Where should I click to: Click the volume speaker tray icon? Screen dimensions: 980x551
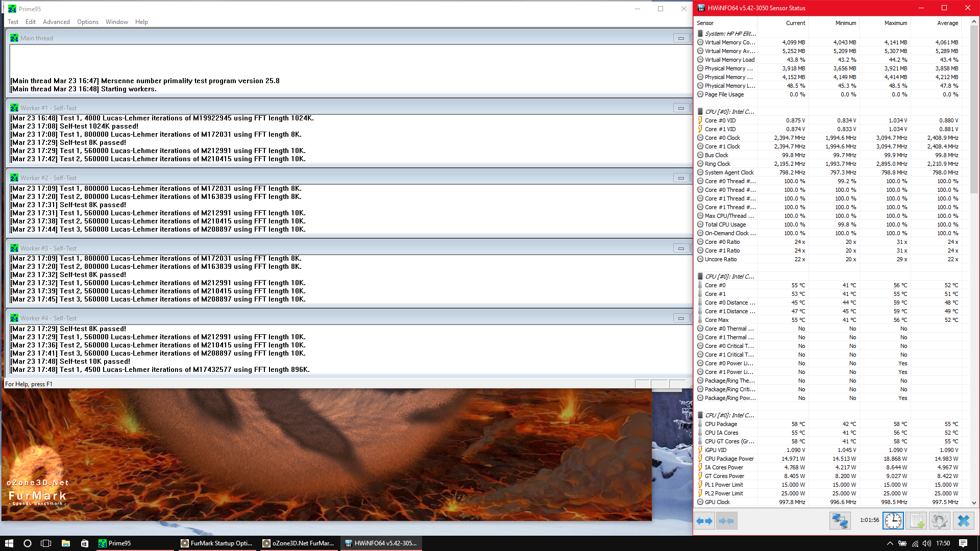(927, 543)
